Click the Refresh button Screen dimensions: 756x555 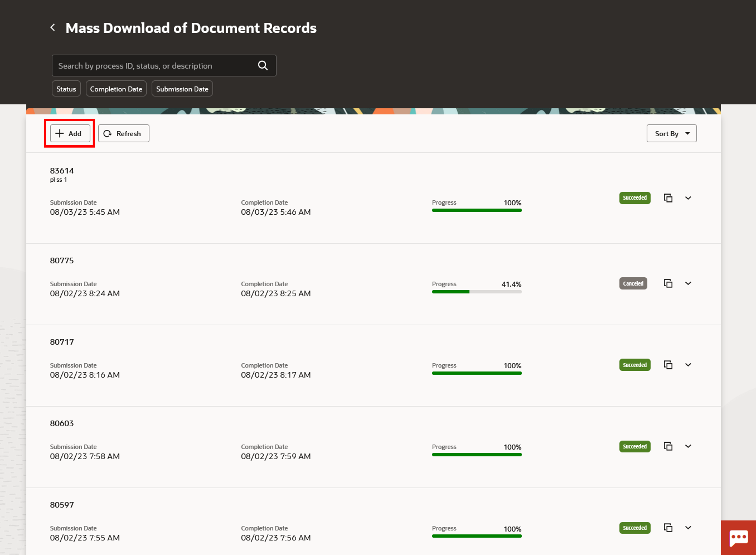124,133
